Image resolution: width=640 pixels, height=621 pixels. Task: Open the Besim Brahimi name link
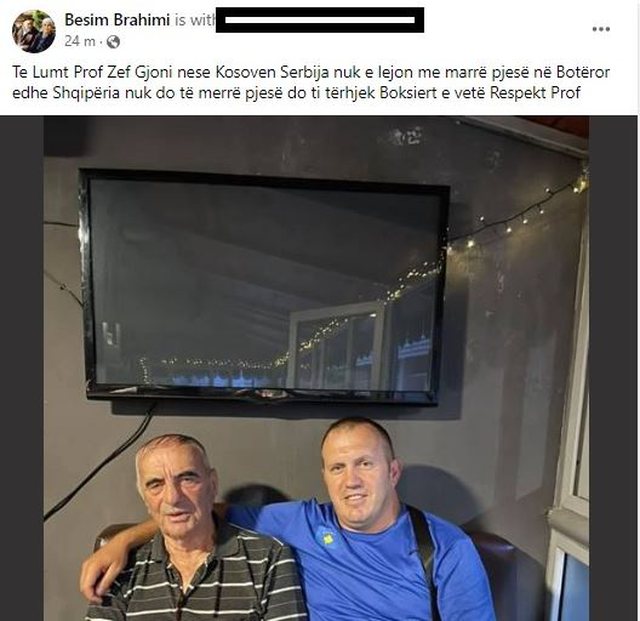(117, 20)
